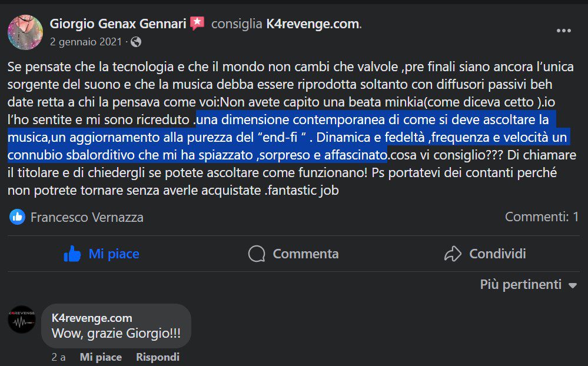
Task: Click the comment's 2 a timestamp
Action: click(58, 357)
